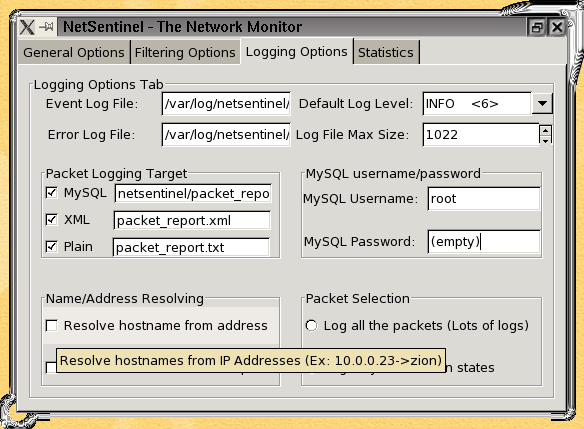
Task: Click the Event Log File path field
Action: (x=226, y=104)
